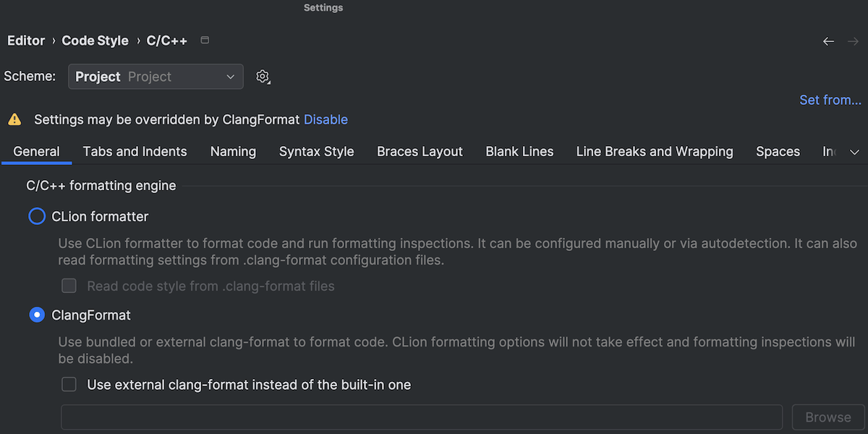Click the external clang-format path field

pyautogui.click(x=422, y=417)
